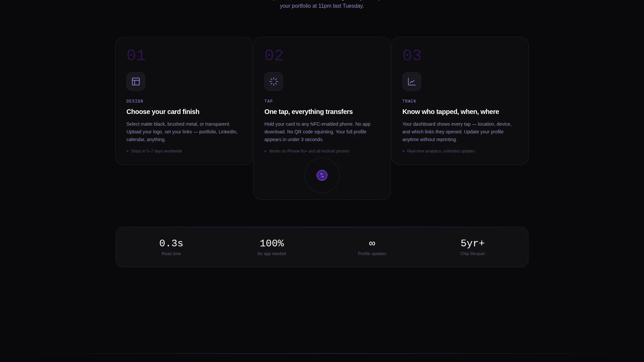Viewport: 644px width, 362px height.
Task: Click the 100% No app needed stat
Action: tap(272, 247)
